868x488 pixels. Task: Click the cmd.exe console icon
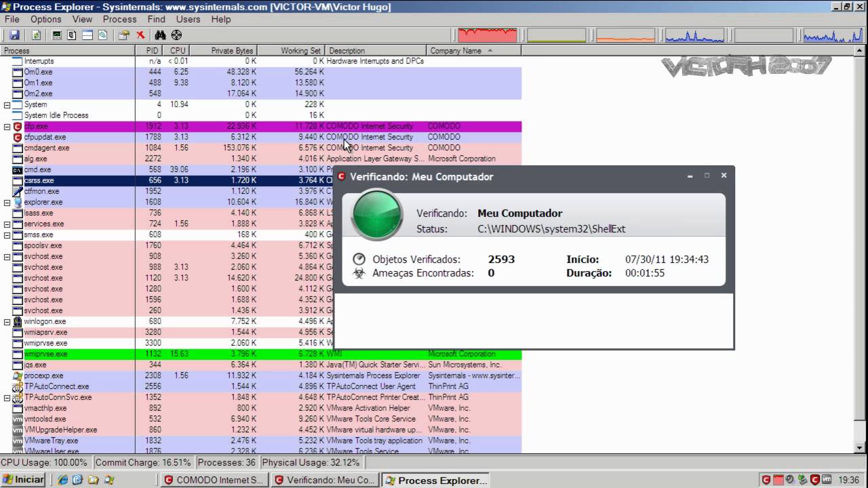pyautogui.click(x=18, y=169)
